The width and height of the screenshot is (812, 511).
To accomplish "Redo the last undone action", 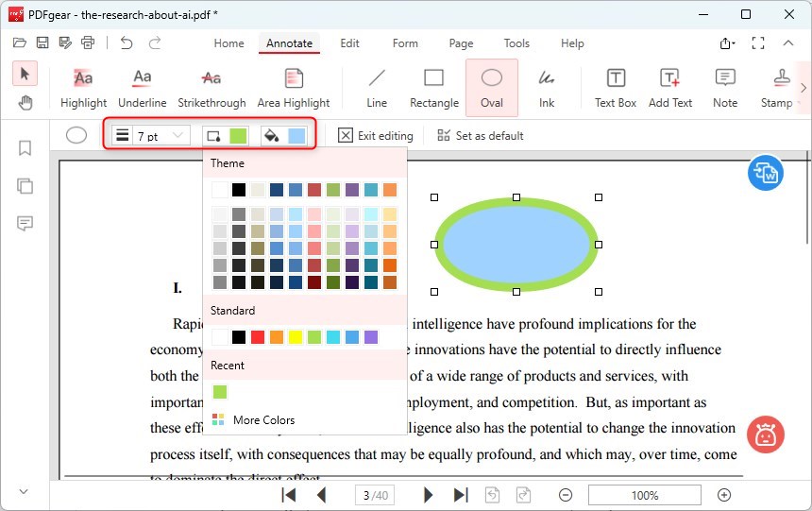I will [154, 43].
